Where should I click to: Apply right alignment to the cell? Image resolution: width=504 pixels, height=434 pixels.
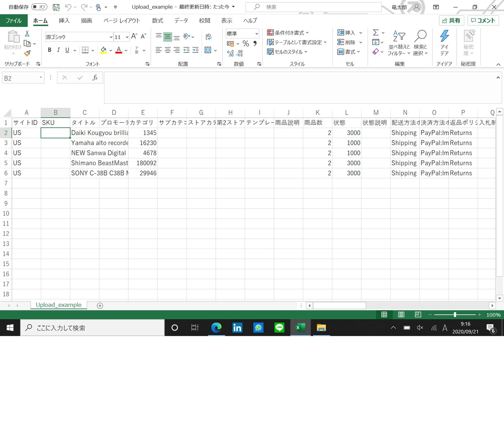pyautogui.click(x=177, y=50)
